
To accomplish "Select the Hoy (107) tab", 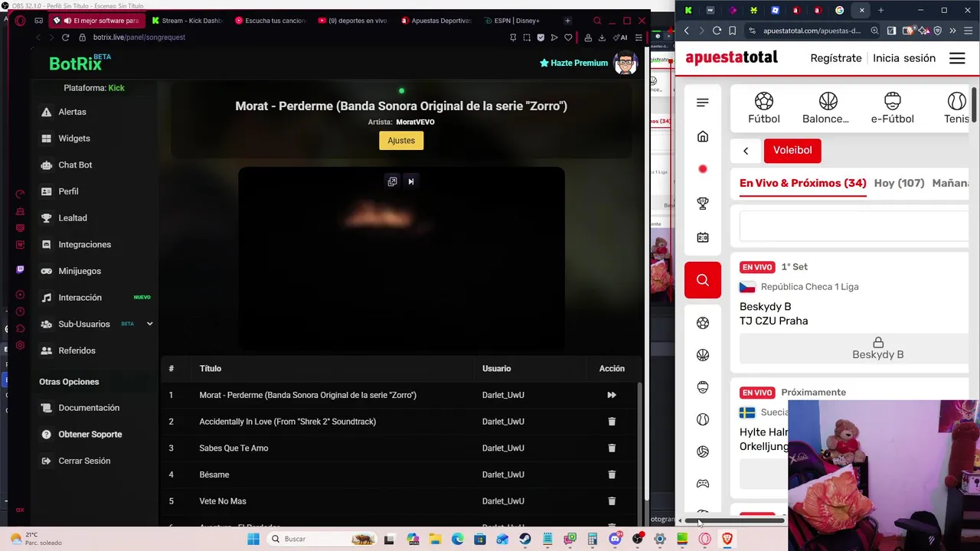I will (900, 184).
